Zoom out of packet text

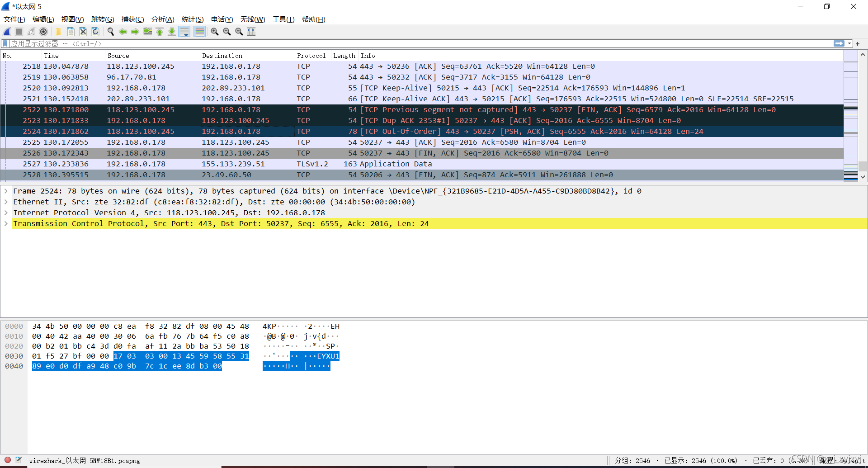click(227, 32)
